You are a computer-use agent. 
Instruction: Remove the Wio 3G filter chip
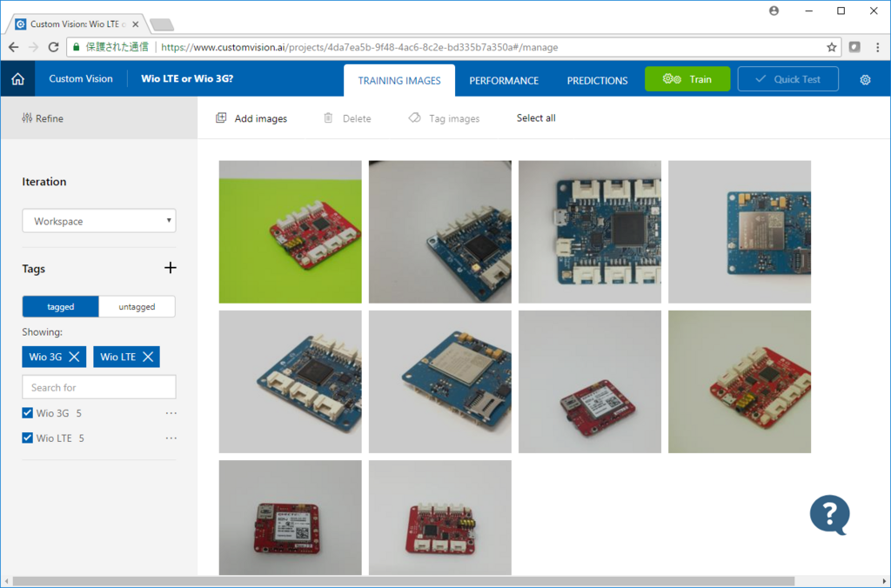pos(75,357)
